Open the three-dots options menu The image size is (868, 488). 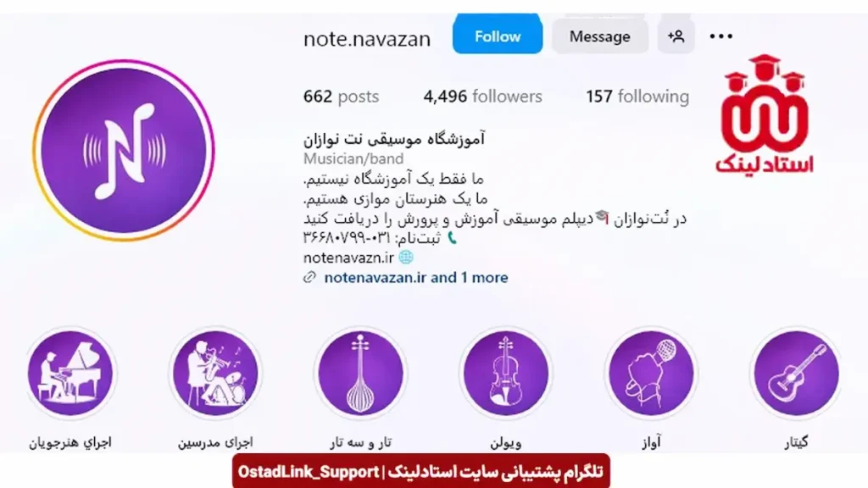[721, 36]
